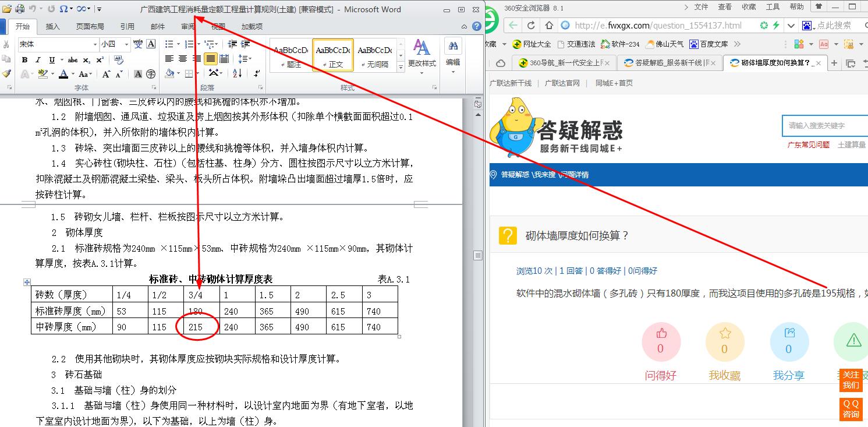
Task: Switch to 页面布局 ribbon tab
Action: (x=90, y=26)
